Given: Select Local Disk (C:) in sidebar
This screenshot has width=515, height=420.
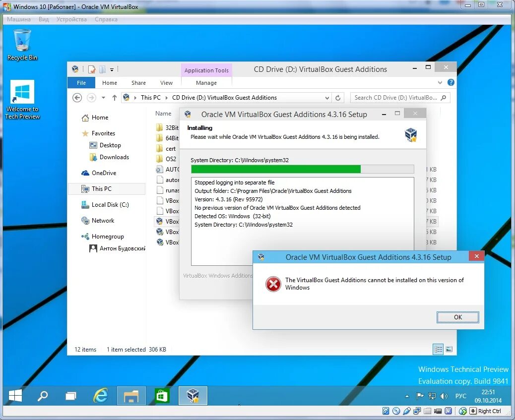Looking at the screenshot, I should (105, 205).
